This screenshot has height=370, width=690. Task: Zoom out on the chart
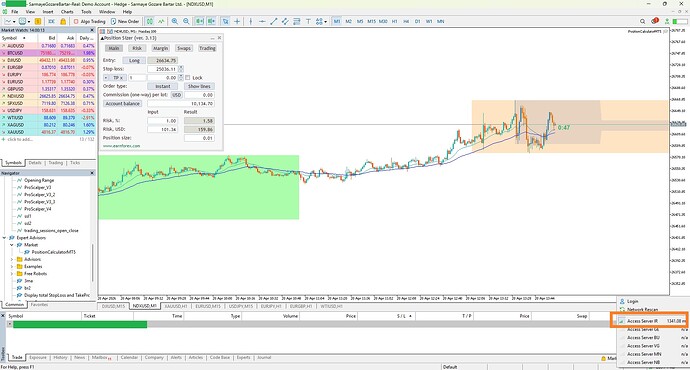click(186, 21)
